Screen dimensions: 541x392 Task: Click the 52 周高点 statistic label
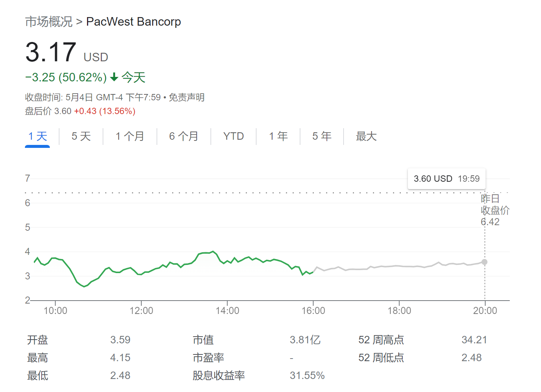[x=381, y=340]
